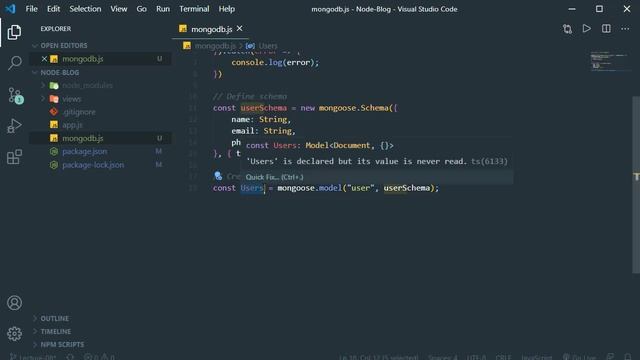This screenshot has height=360, width=640.
Task: Open the Edit menu
Action: click(x=53, y=9)
